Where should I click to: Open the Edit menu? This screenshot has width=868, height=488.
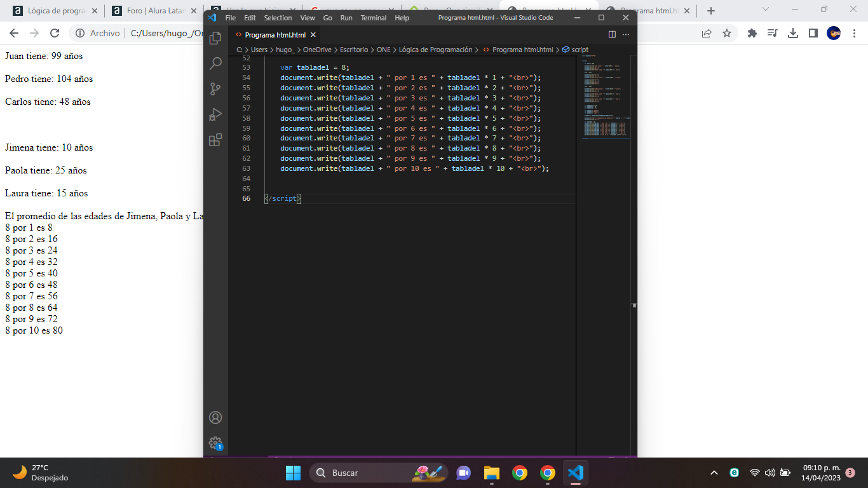click(250, 18)
